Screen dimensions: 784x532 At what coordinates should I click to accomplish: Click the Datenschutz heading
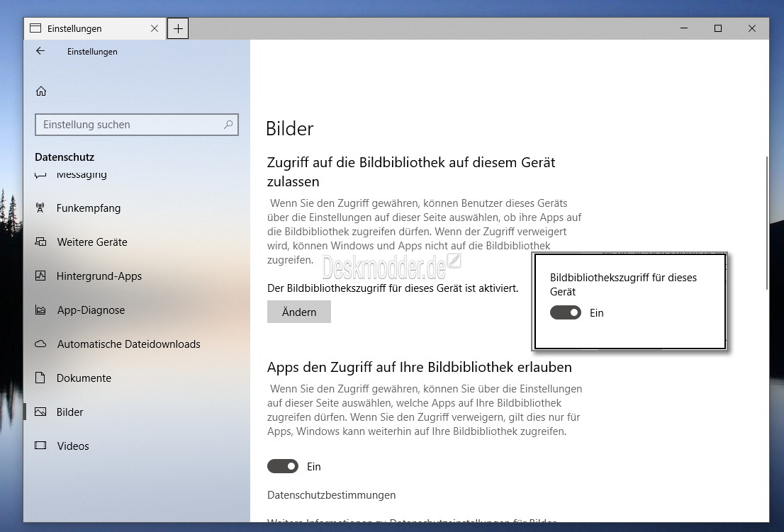coord(65,157)
